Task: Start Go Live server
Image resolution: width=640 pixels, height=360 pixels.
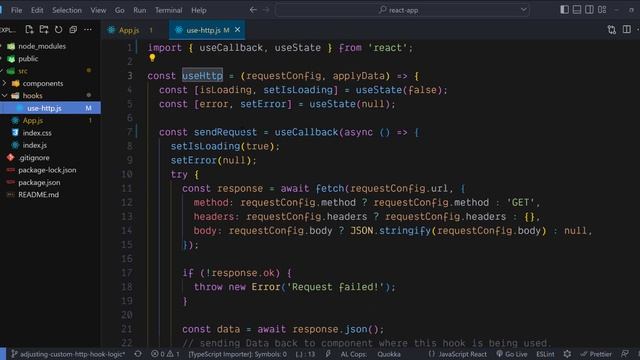Action: pyautogui.click(x=511, y=354)
